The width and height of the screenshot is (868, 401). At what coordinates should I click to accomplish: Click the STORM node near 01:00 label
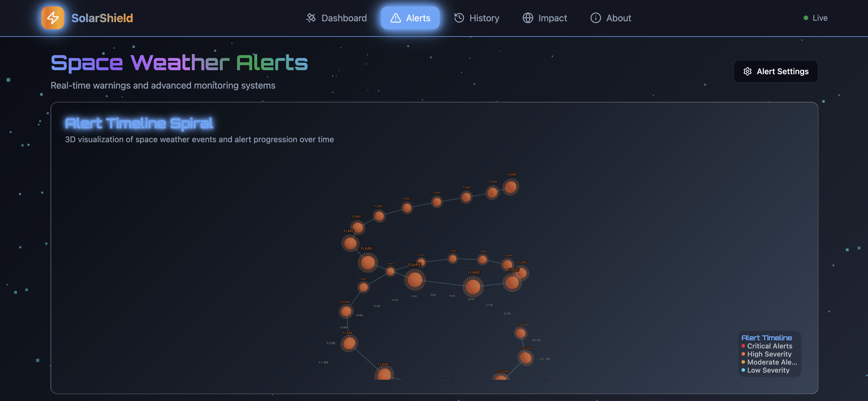[525, 358]
